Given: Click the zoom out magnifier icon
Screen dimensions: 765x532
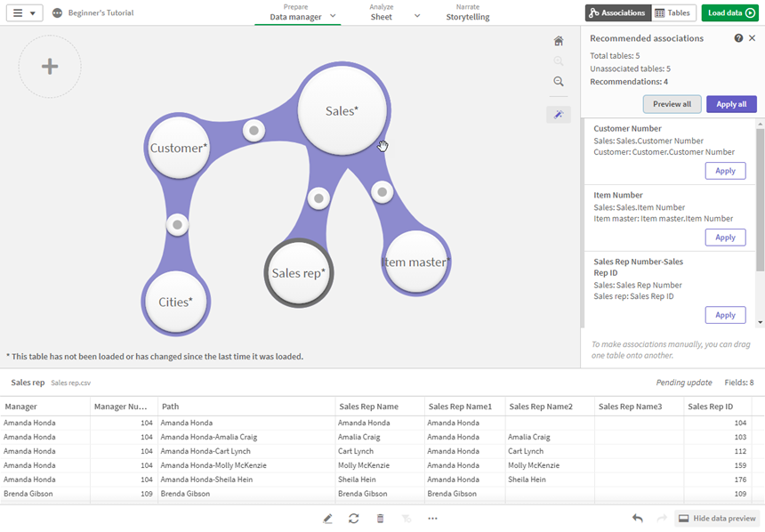Looking at the screenshot, I should [x=559, y=81].
